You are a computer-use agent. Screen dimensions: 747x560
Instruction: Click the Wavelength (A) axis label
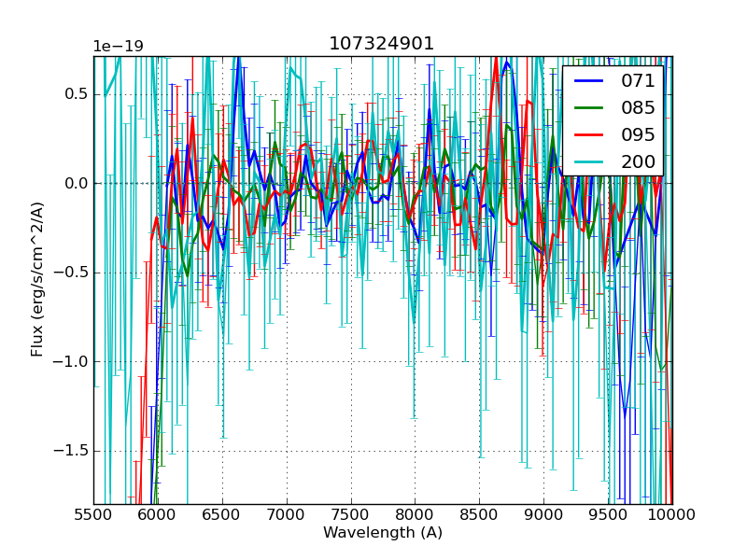point(383,533)
